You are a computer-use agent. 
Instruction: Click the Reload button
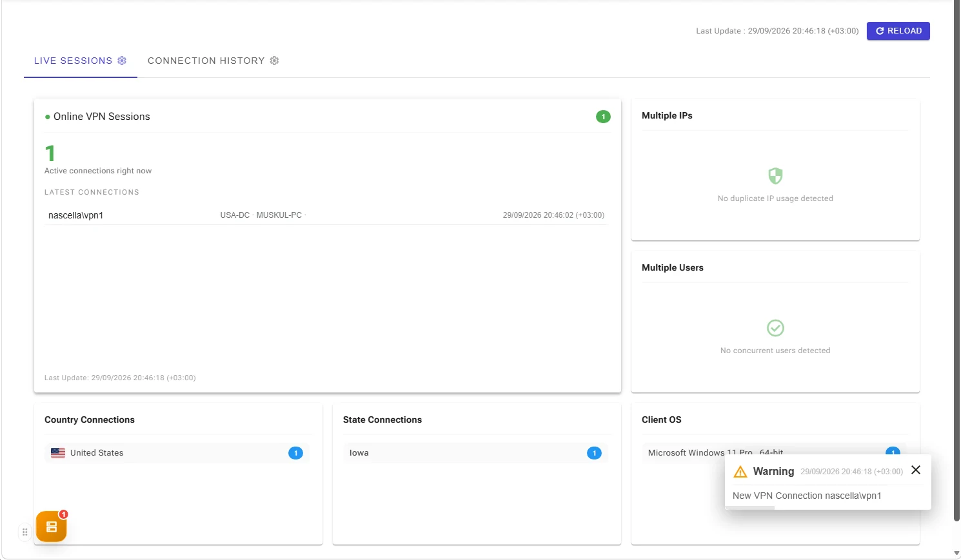[x=898, y=31]
